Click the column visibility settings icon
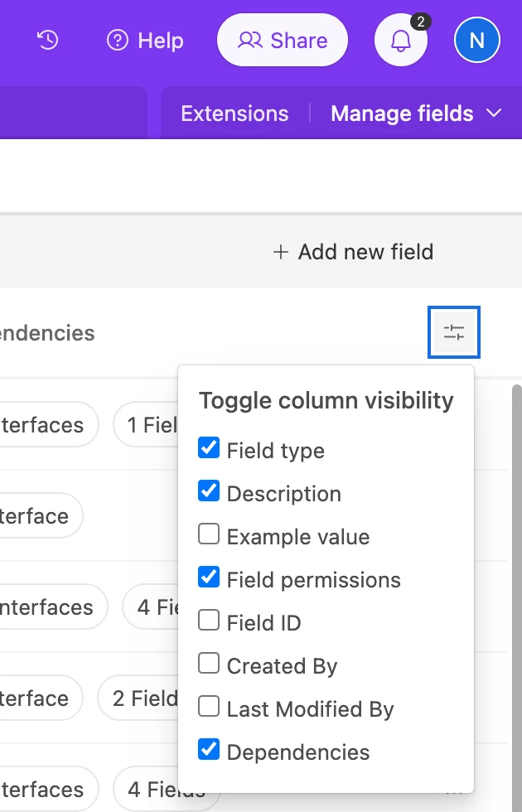 click(x=454, y=333)
